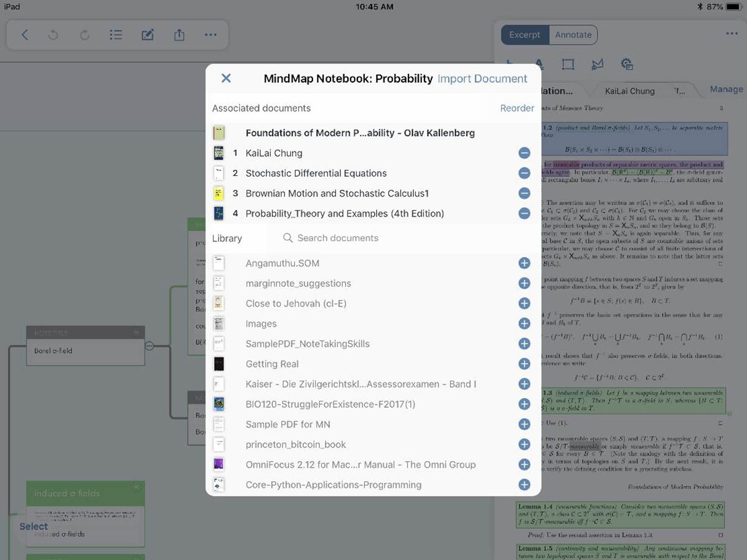Viewport: 747px width, 560px height.
Task: Click the Search documents field
Action: pos(398,238)
